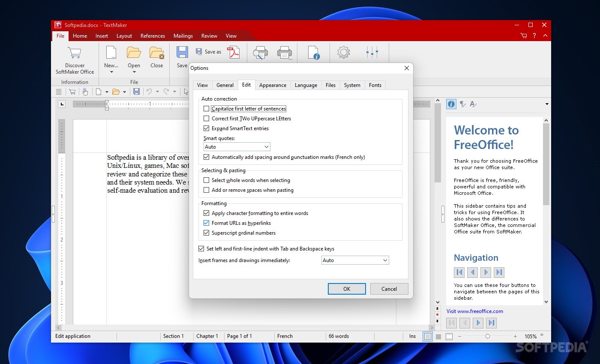This screenshot has width=600, height=364.
Task: Open undo history dropdown arrow in toolbar
Action: 157,92
